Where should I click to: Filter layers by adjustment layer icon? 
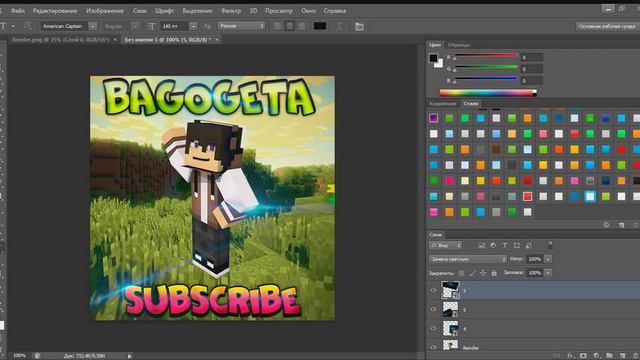click(x=493, y=245)
